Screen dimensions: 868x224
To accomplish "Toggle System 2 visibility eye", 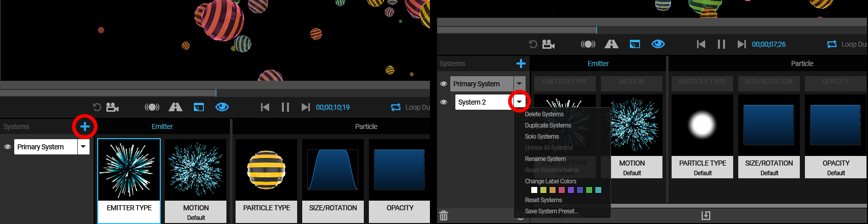I will (444, 102).
